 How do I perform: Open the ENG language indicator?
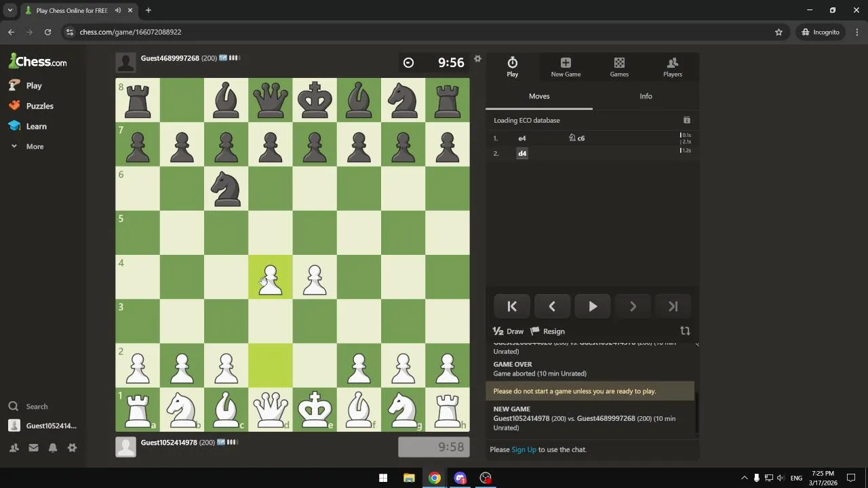796,478
